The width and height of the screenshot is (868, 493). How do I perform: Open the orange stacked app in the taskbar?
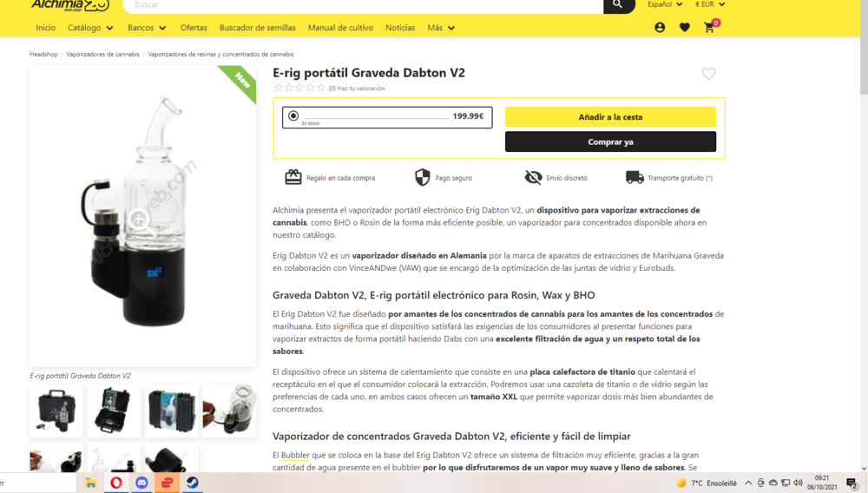click(x=168, y=483)
